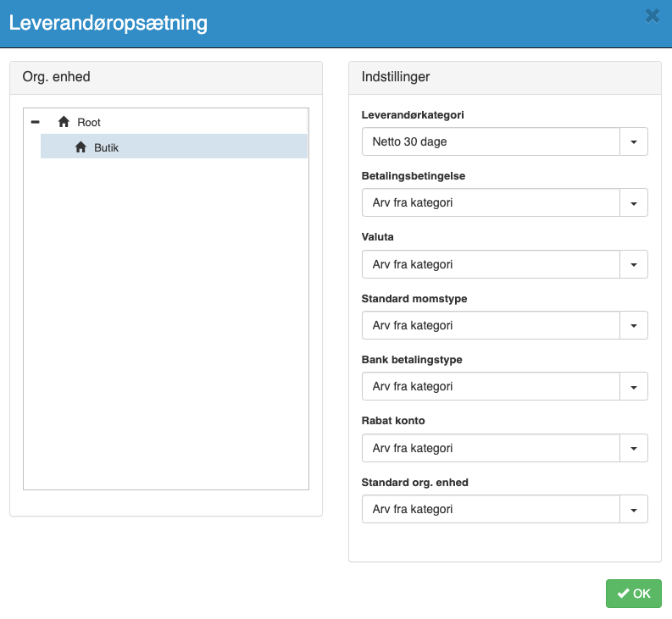The height and width of the screenshot is (619, 672).
Task: Click the Standard momstype value field
Action: [x=492, y=325]
